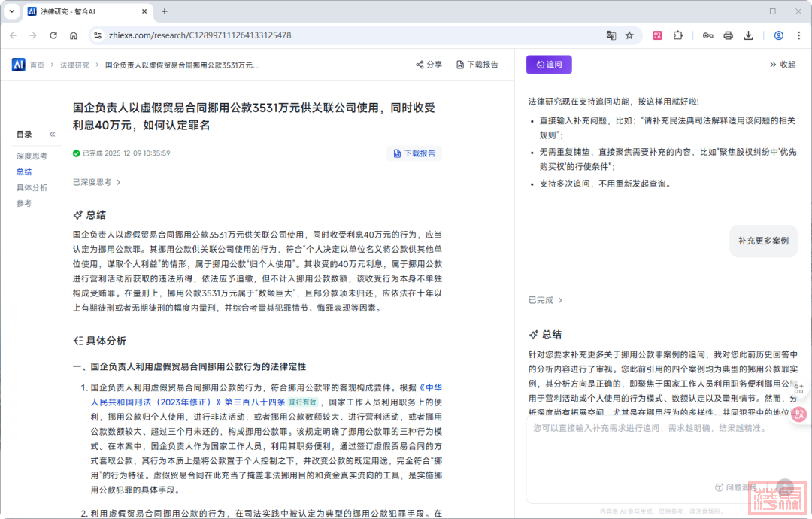812x519 pixels.
Task: Go to 参考 in the table of contents
Action: tap(24, 203)
